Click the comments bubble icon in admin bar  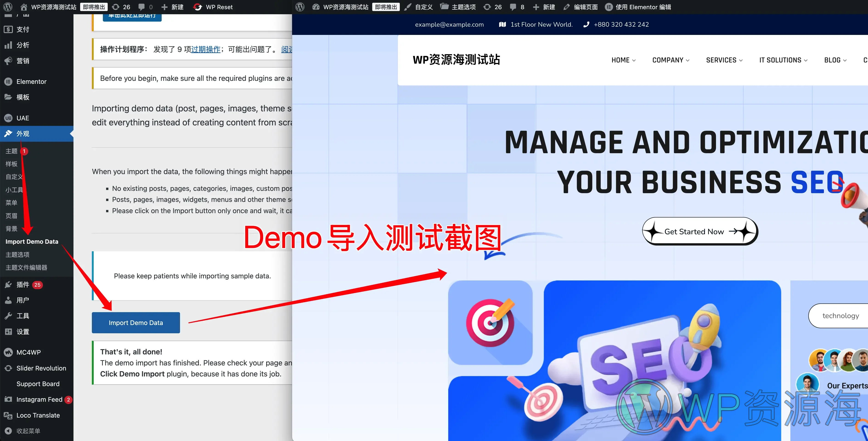click(142, 7)
